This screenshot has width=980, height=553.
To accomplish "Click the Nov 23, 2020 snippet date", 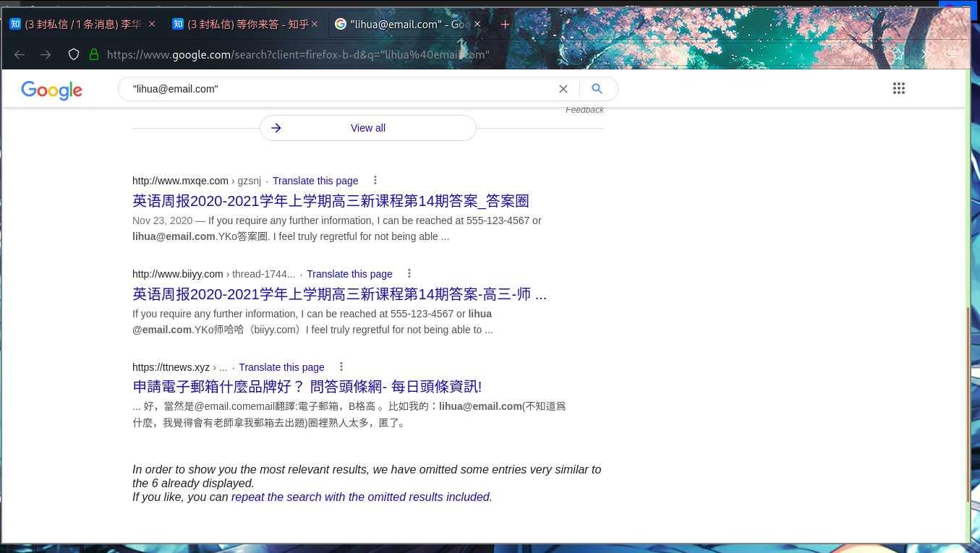I will (162, 220).
